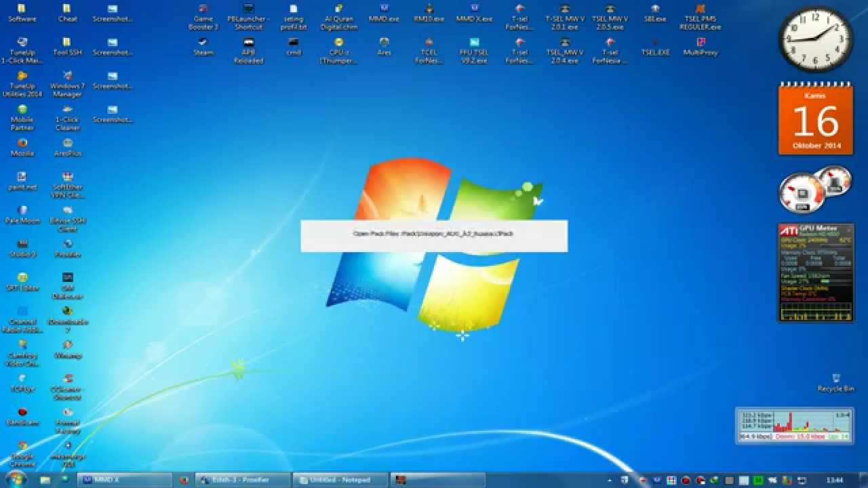This screenshot has height=488, width=868.
Task: Select the 1-Click Cleaner icon
Action: point(67,117)
